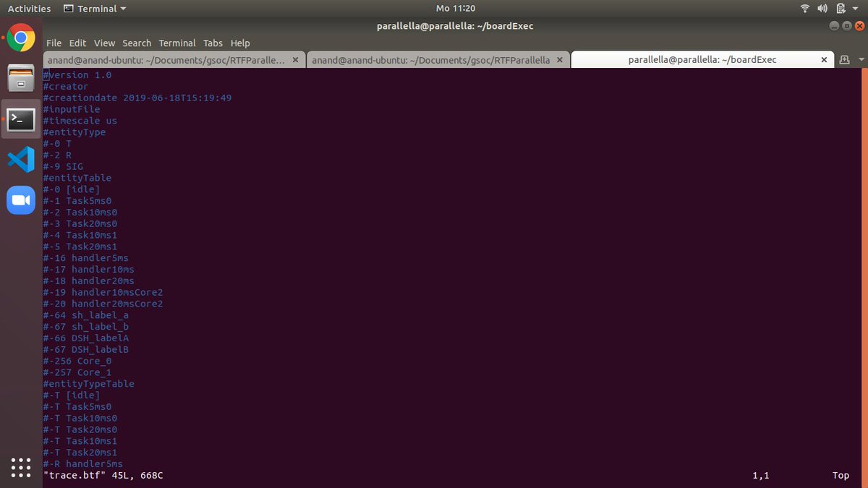
Task: Open the Zoom app in the dock
Action: 21,200
